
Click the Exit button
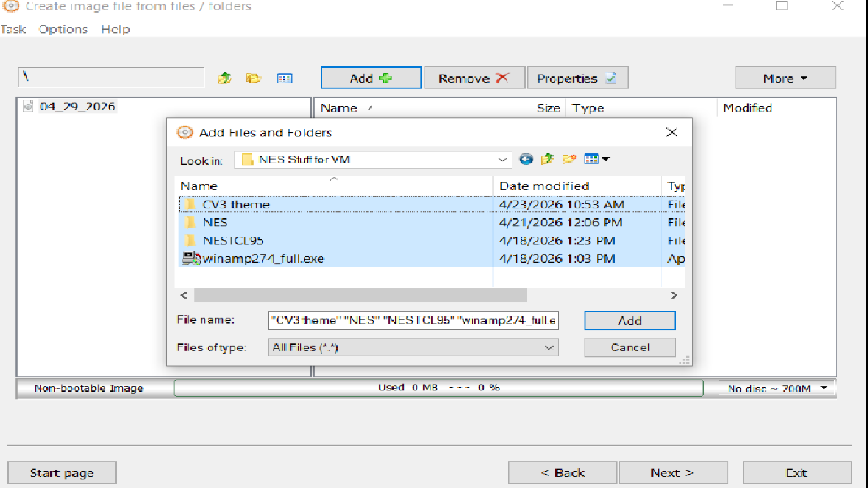coord(797,473)
